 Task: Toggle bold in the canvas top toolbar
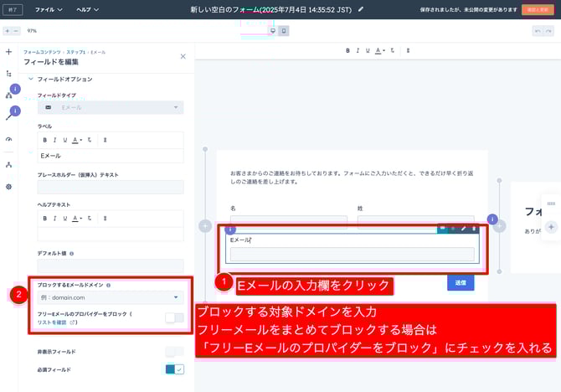point(347,51)
